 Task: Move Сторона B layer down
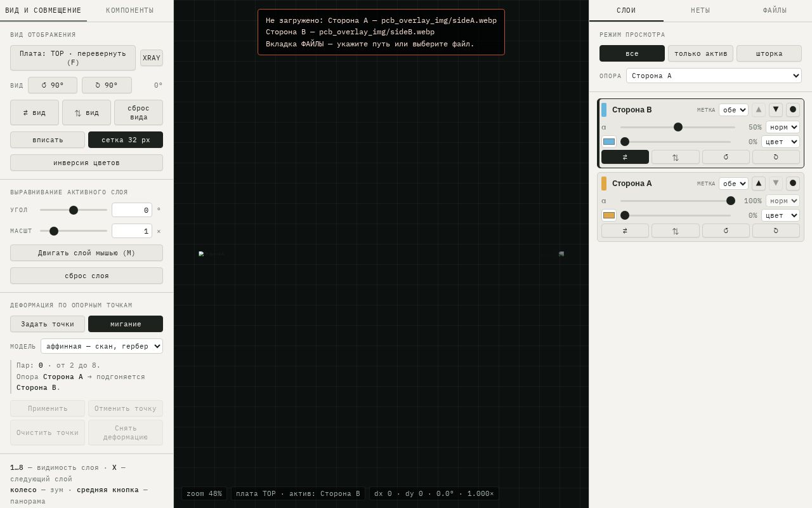point(776,110)
